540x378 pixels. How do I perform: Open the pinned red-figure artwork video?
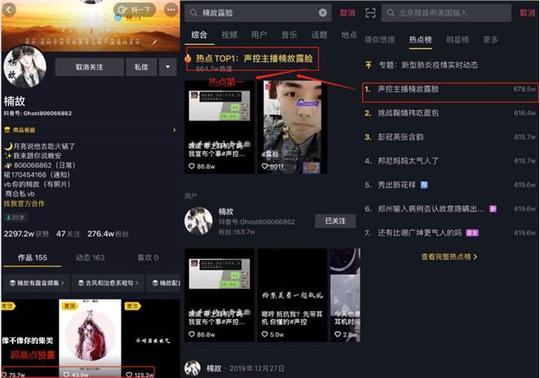click(x=90, y=338)
